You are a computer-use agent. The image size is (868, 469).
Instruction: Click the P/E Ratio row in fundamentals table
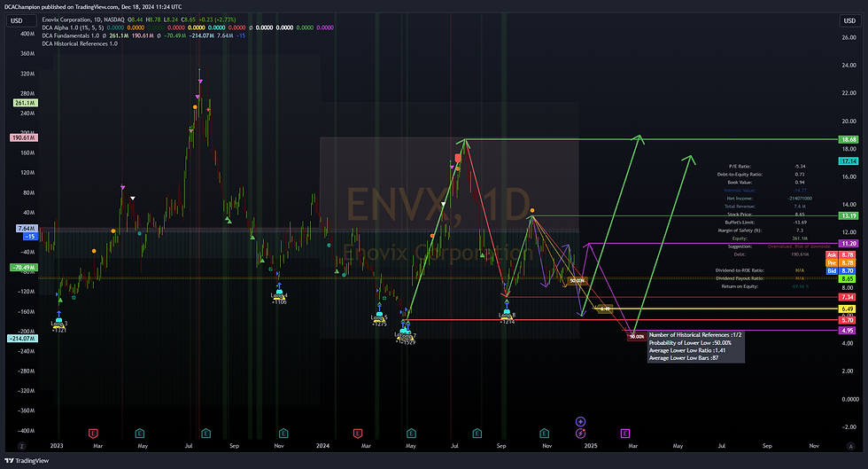coord(767,167)
